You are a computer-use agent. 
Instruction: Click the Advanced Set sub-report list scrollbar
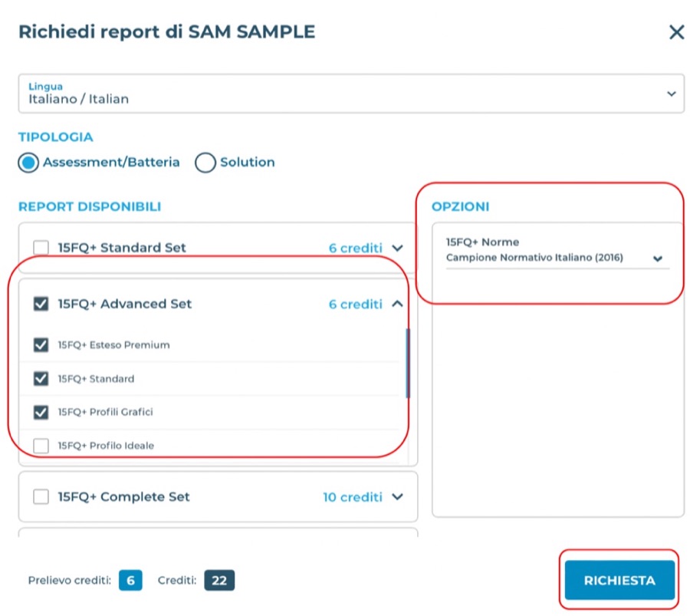(408, 364)
